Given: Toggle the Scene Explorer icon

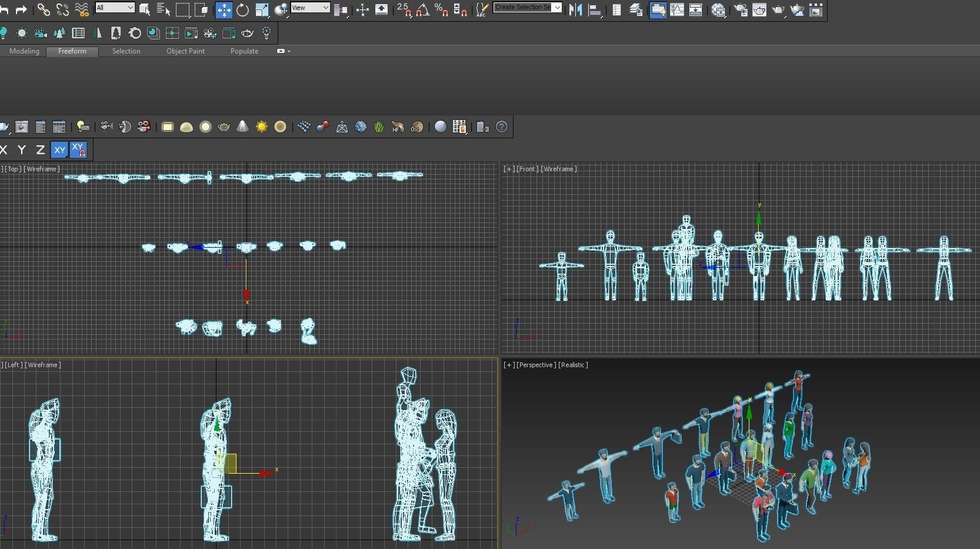Looking at the screenshot, I should click(x=616, y=9).
